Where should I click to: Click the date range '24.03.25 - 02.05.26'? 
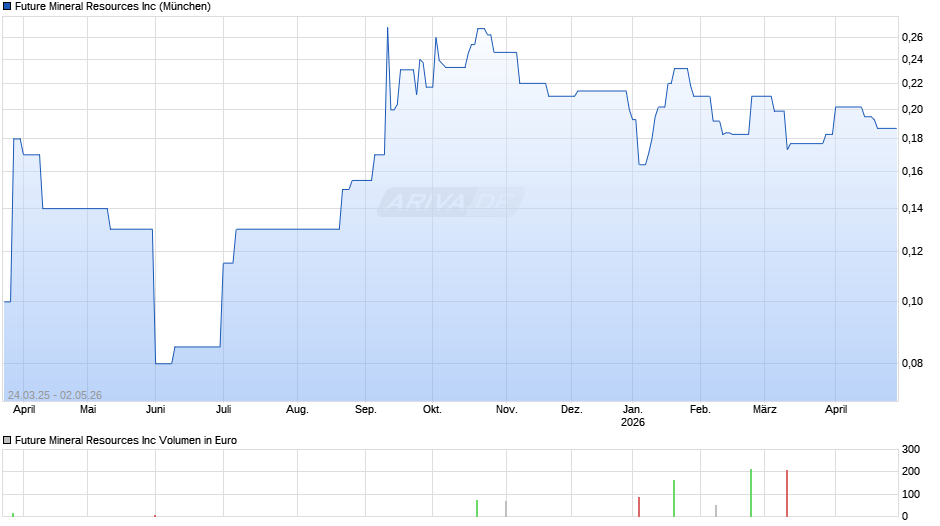pos(55,395)
